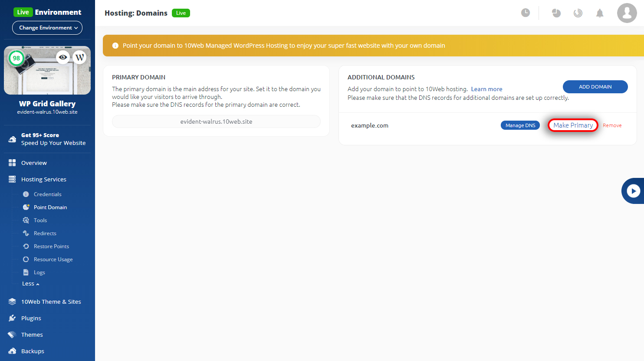Viewport: 644px width, 361px height.
Task: Click the yellow banner text about pointing your domain
Action: click(x=284, y=46)
